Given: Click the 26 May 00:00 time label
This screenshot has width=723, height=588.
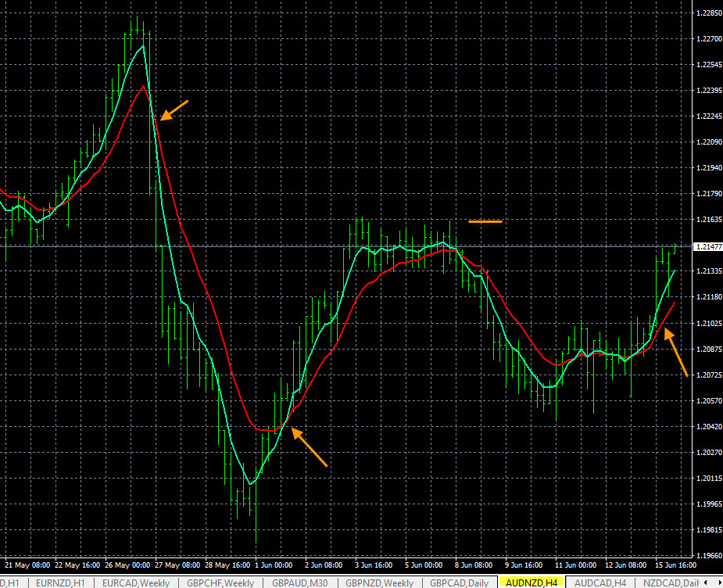Looking at the screenshot, I should [127, 565].
